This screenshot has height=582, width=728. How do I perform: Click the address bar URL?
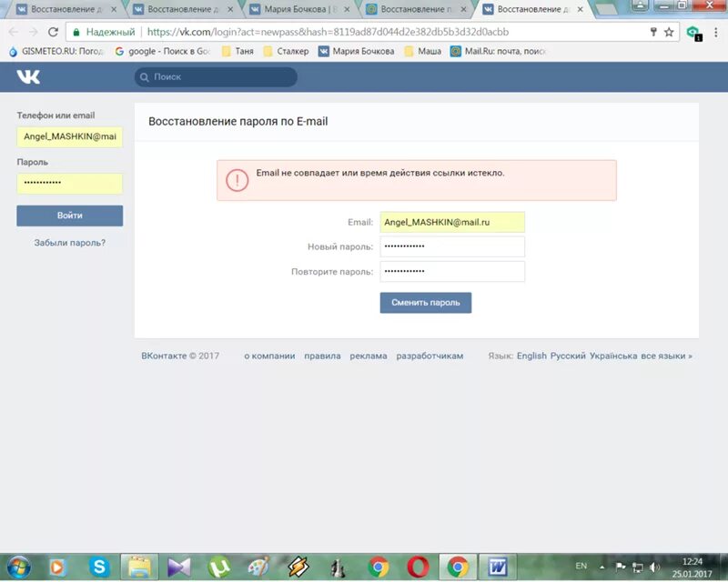coord(328,32)
